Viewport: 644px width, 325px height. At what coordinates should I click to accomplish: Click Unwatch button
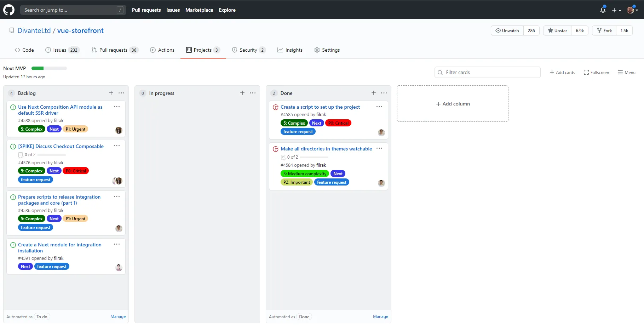click(507, 30)
